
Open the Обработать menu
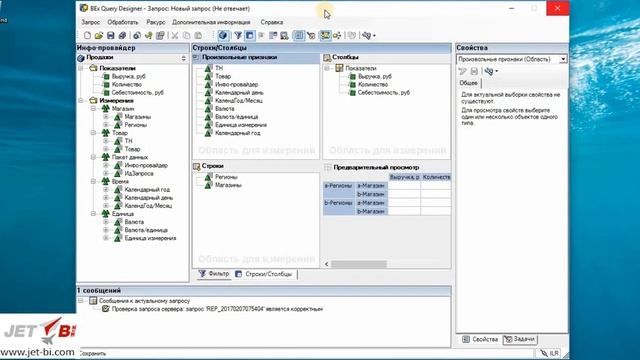coord(123,22)
